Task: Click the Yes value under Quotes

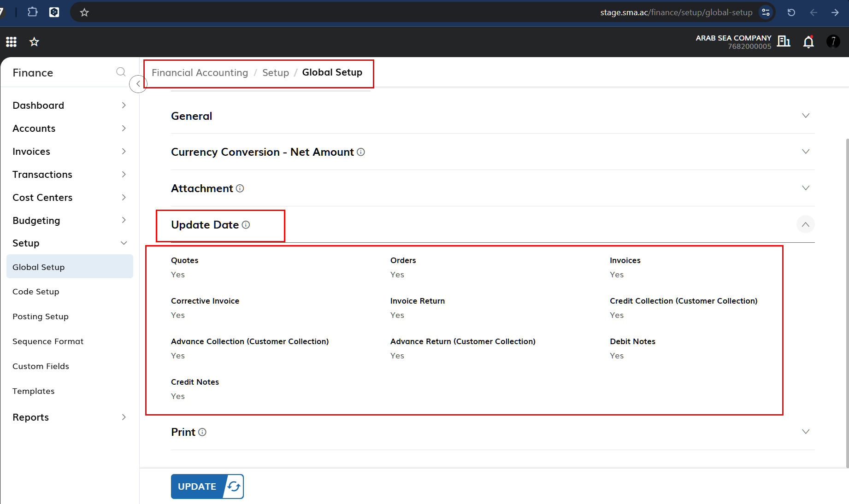Action: (178, 275)
